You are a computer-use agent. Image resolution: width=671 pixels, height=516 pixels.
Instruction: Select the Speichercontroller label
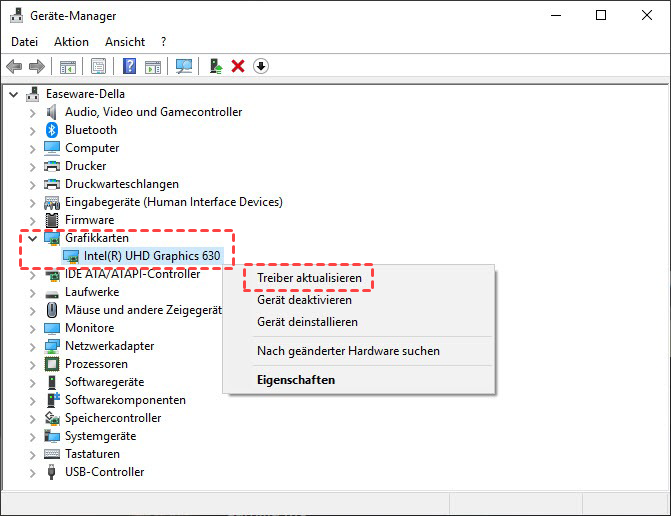pyautogui.click(x=113, y=418)
